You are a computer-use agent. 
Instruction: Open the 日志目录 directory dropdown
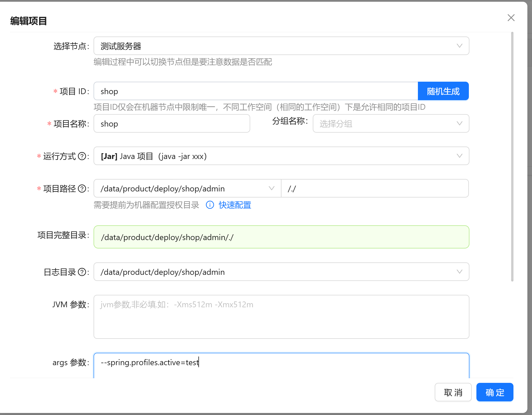(x=459, y=272)
